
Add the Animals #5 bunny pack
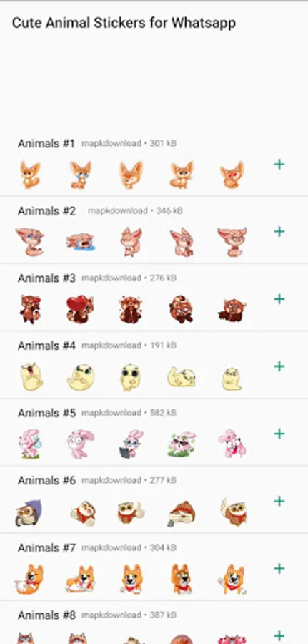pos(279,434)
